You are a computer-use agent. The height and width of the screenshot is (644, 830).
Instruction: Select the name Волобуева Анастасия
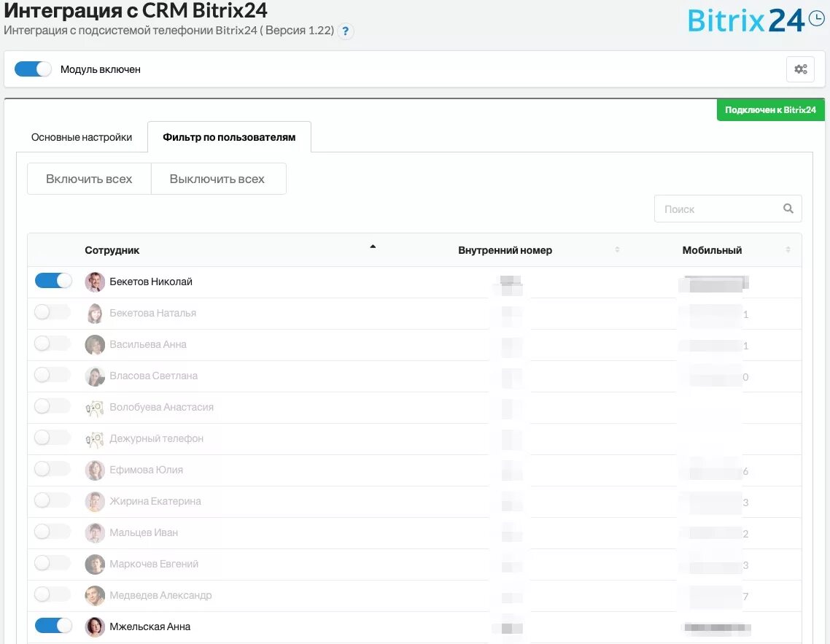(161, 407)
